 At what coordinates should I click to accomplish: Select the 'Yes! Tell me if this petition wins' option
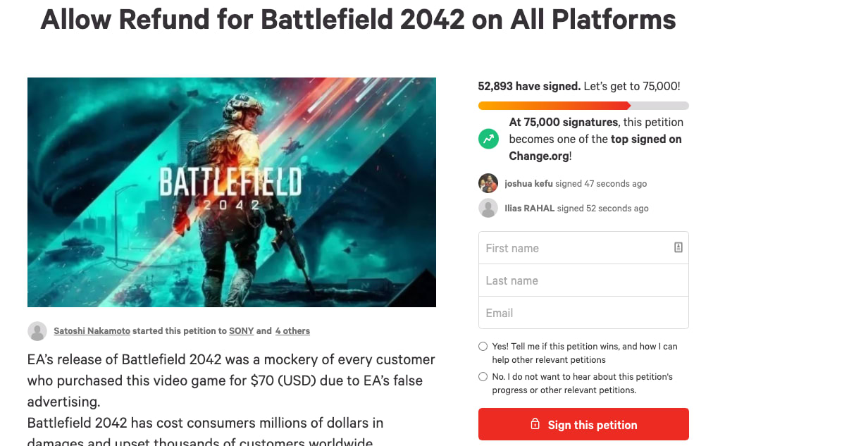pos(483,347)
